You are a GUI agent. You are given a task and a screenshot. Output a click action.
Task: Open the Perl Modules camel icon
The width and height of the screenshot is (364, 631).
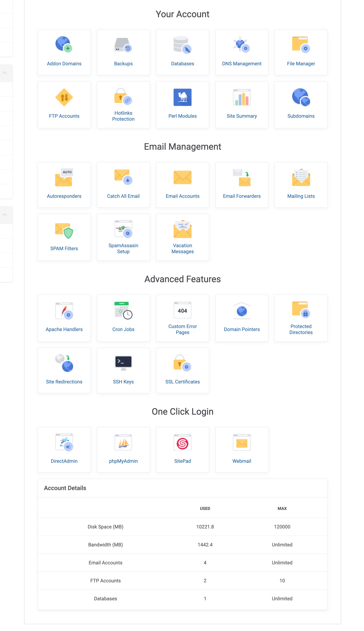click(x=182, y=97)
